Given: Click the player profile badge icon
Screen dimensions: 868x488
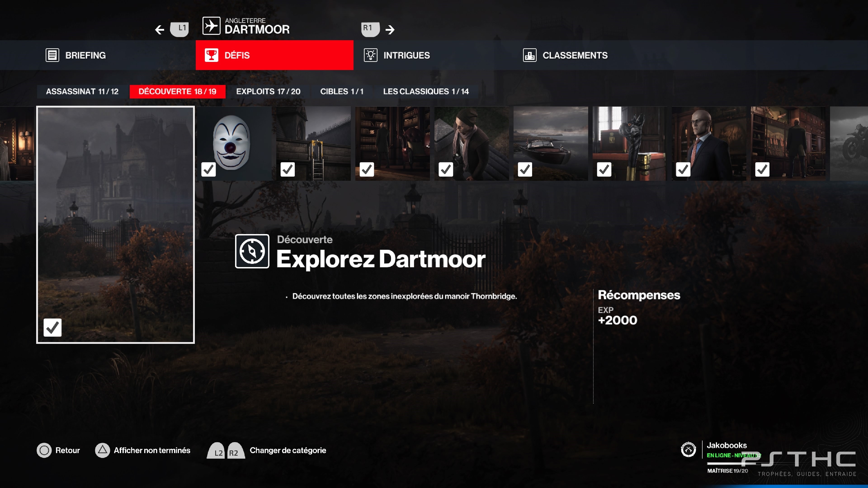Looking at the screenshot, I should coord(688,449).
